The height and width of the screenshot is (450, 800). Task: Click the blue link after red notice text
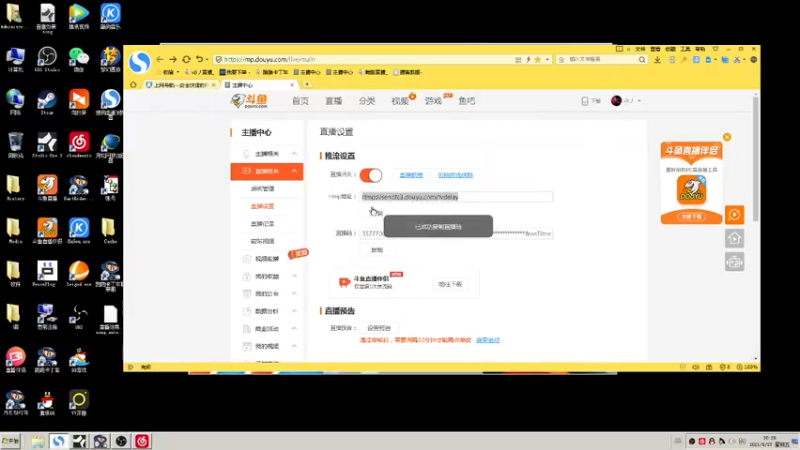(488, 340)
